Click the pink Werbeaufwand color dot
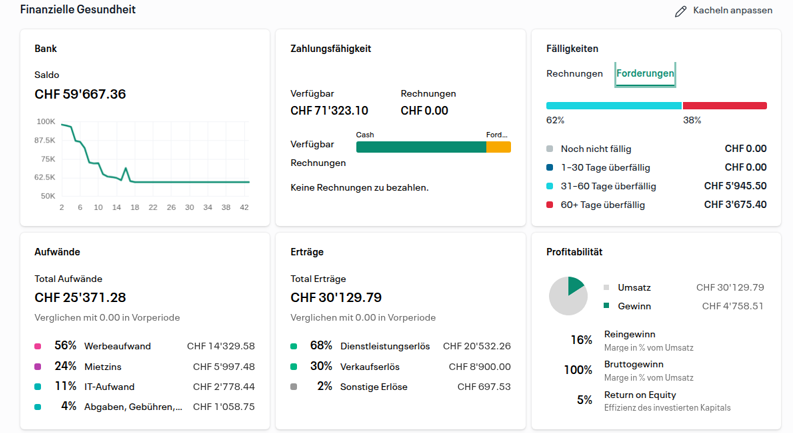Screen dimensions: 793x433 click(x=37, y=347)
